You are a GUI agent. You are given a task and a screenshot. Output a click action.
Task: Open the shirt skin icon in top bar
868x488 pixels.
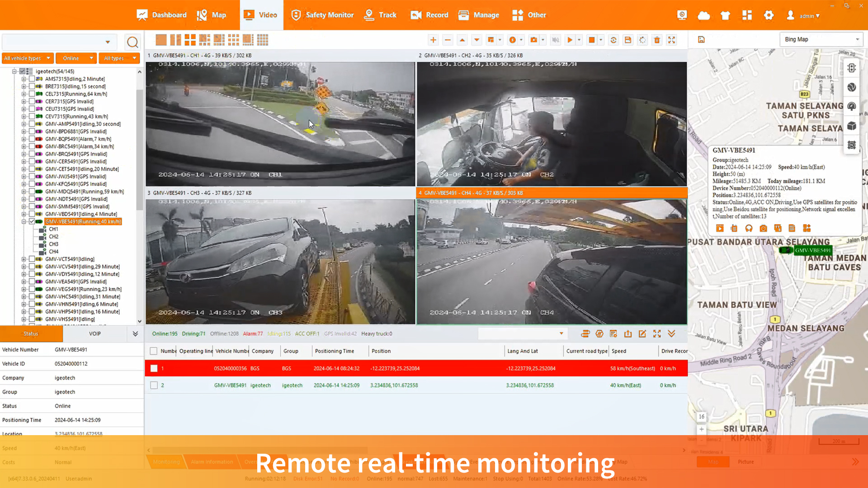point(725,15)
